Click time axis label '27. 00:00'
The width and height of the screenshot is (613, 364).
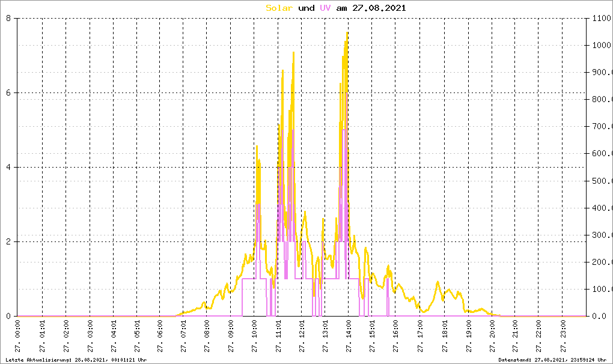tap(17, 336)
